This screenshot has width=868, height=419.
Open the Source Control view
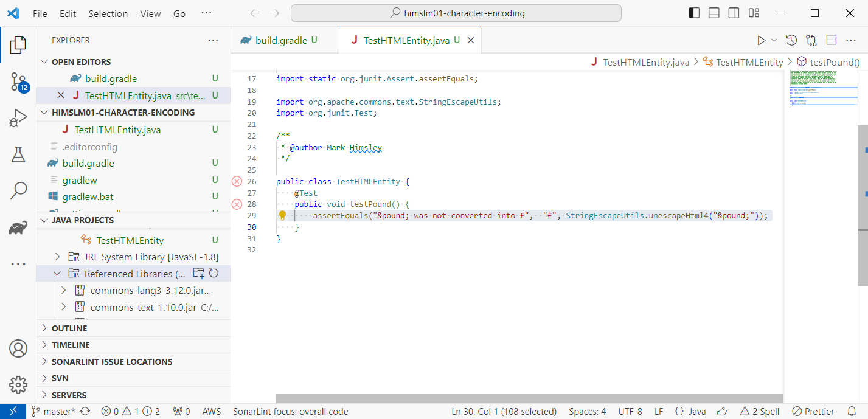18,81
